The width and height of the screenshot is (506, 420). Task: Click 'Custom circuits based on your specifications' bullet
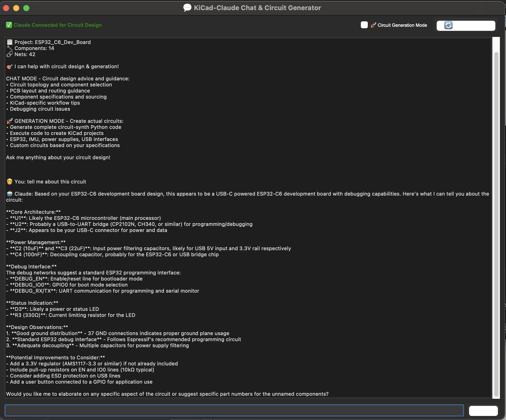coord(63,145)
